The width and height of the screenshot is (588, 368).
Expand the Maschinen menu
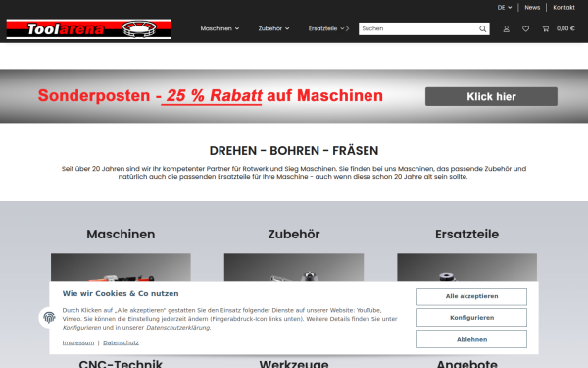220,28
